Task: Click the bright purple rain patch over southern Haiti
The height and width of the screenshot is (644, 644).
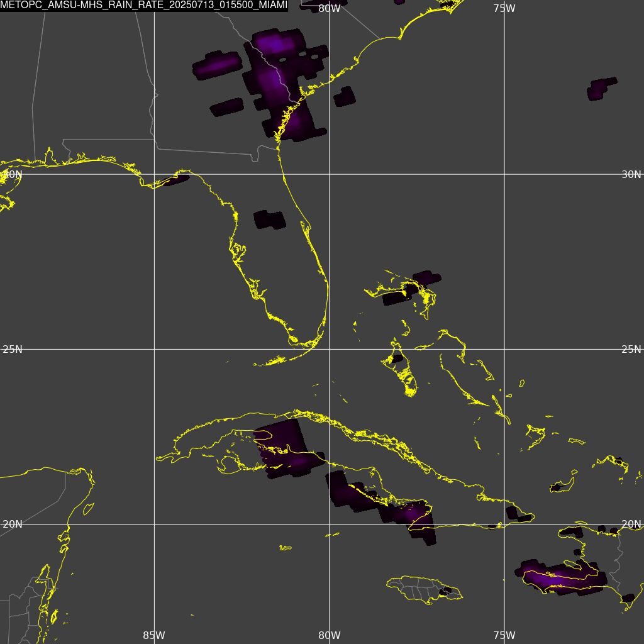Action: coord(561,577)
